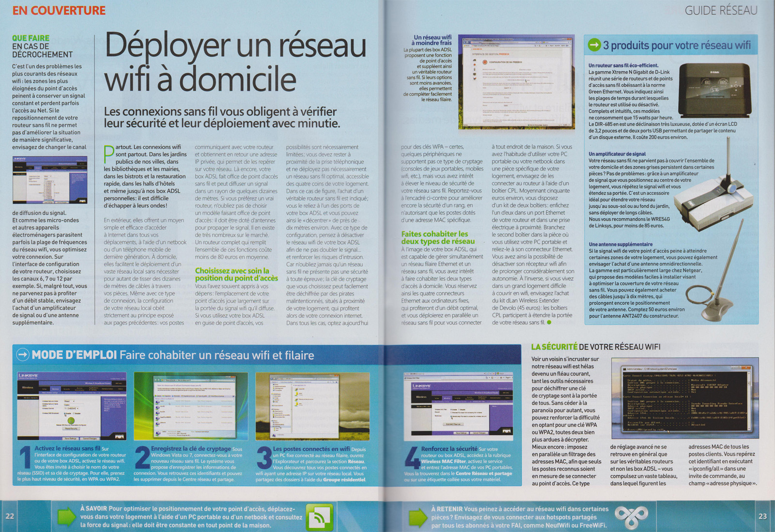Open step 2 Windows network list screenshot
Screen dimensions: 775x532
coord(191,406)
